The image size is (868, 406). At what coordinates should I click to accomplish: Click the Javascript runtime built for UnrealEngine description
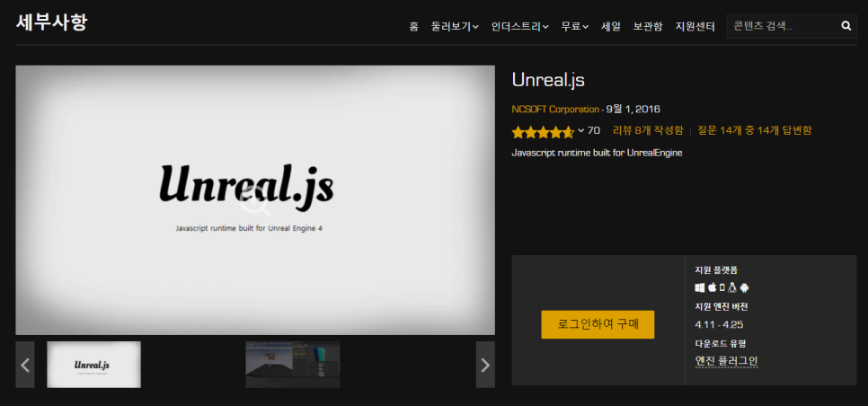point(597,153)
